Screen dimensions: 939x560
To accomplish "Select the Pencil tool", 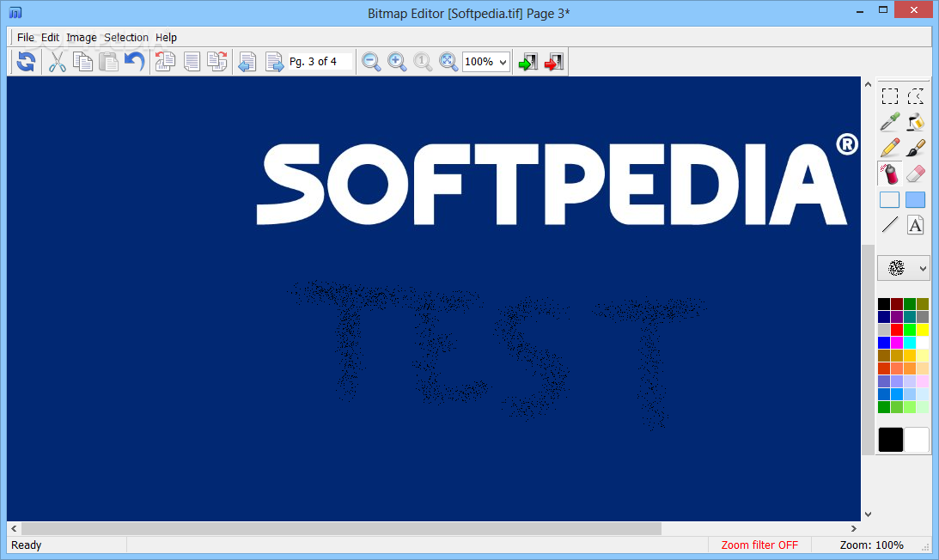I will [x=890, y=148].
